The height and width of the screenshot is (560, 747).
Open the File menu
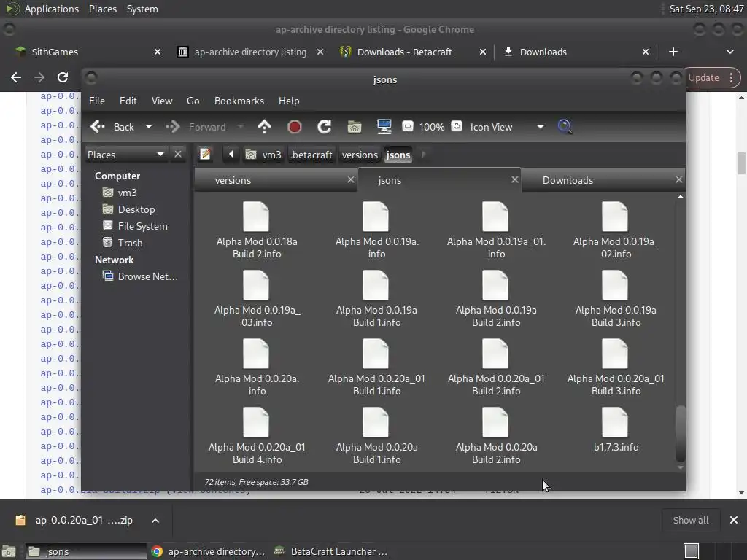pyautogui.click(x=97, y=101)
